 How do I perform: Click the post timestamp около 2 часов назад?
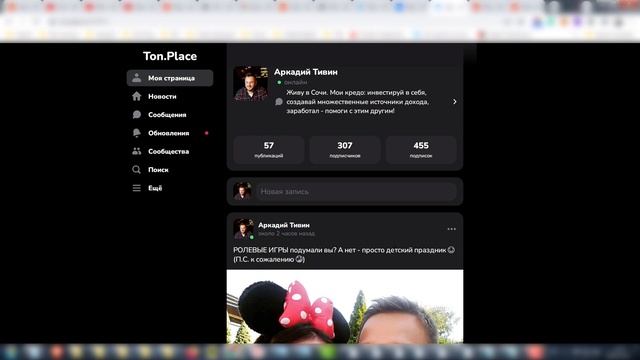click(287, 234)
